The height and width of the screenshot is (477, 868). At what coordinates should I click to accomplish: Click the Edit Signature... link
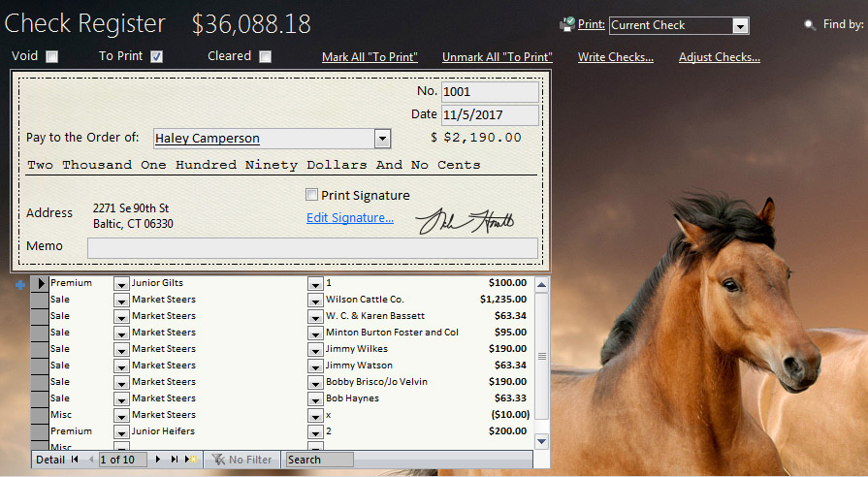[x=350, y=218]
